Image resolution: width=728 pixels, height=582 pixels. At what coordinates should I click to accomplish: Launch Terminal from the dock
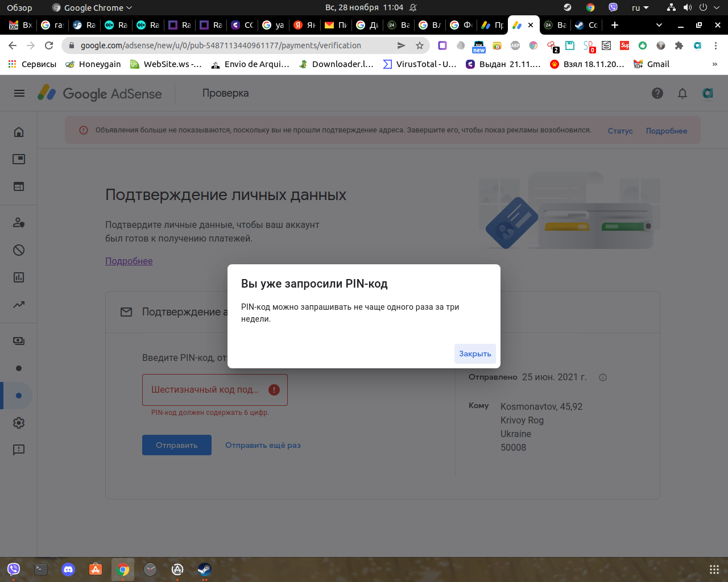[x=41, y=569]
